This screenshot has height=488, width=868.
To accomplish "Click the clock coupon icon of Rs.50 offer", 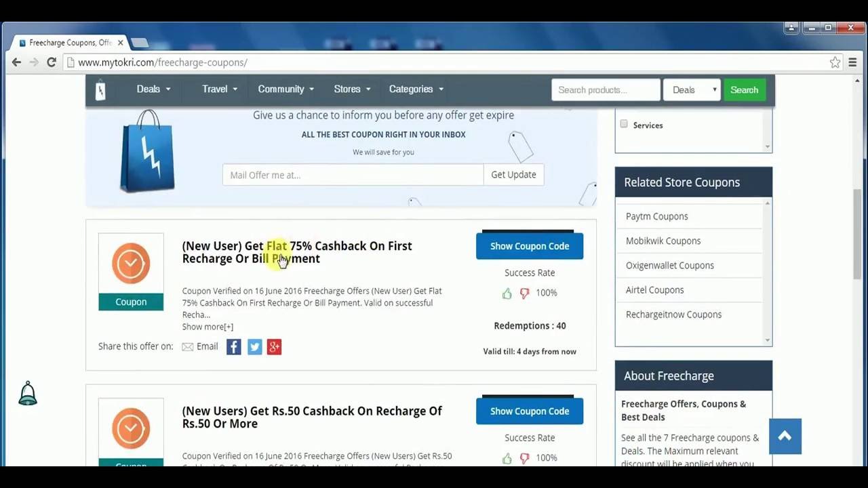I will (131, 428).
